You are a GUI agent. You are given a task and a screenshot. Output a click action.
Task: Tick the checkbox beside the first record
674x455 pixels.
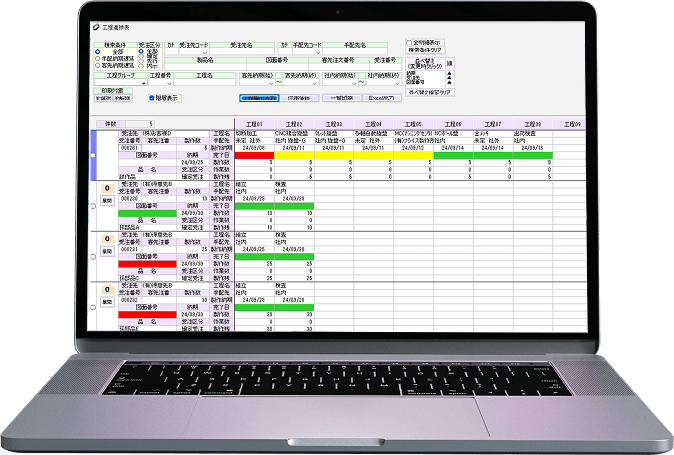pyautogui.click(x=94, y=156)
